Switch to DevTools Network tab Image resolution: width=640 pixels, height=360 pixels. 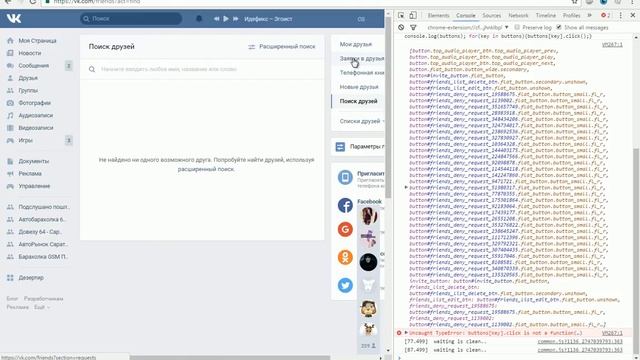click(518, 16)
